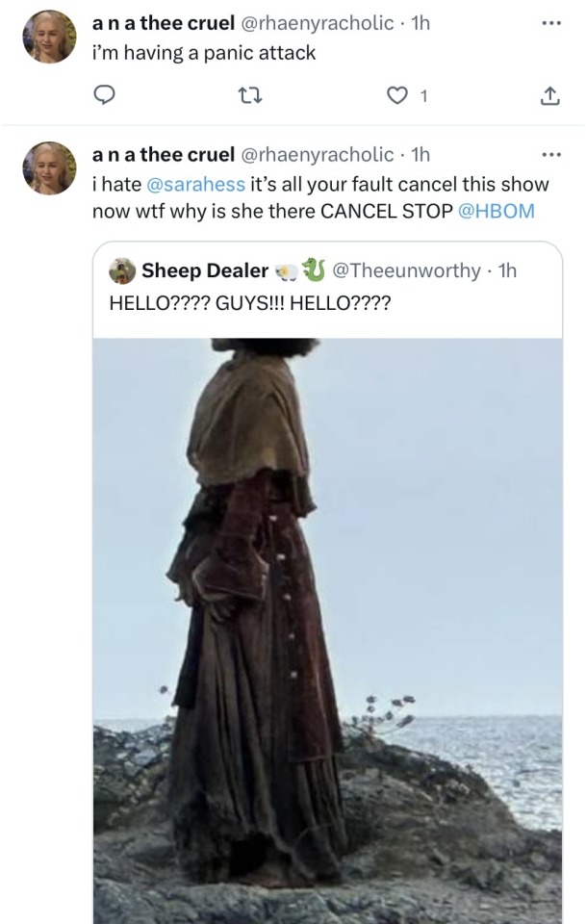Click the @HBOM mention link
Screen dimensions: 586x924
click(x=497, y=212)
